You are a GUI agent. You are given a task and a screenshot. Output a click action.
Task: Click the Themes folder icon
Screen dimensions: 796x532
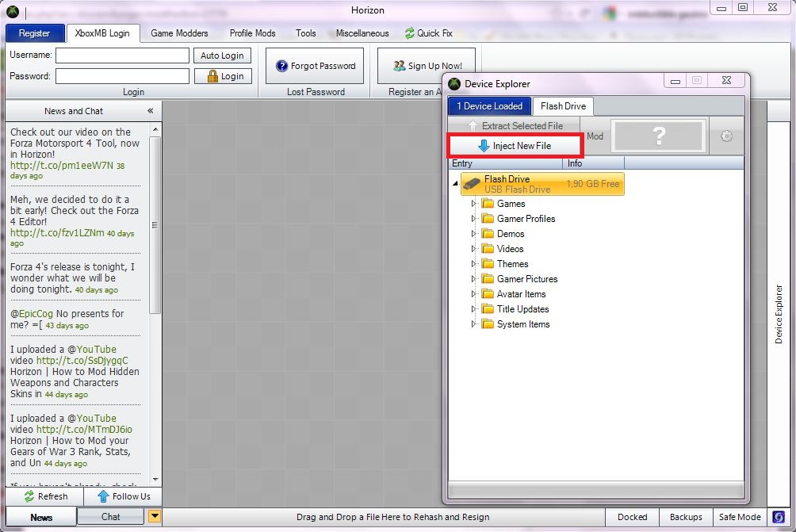tap(488, 264)
